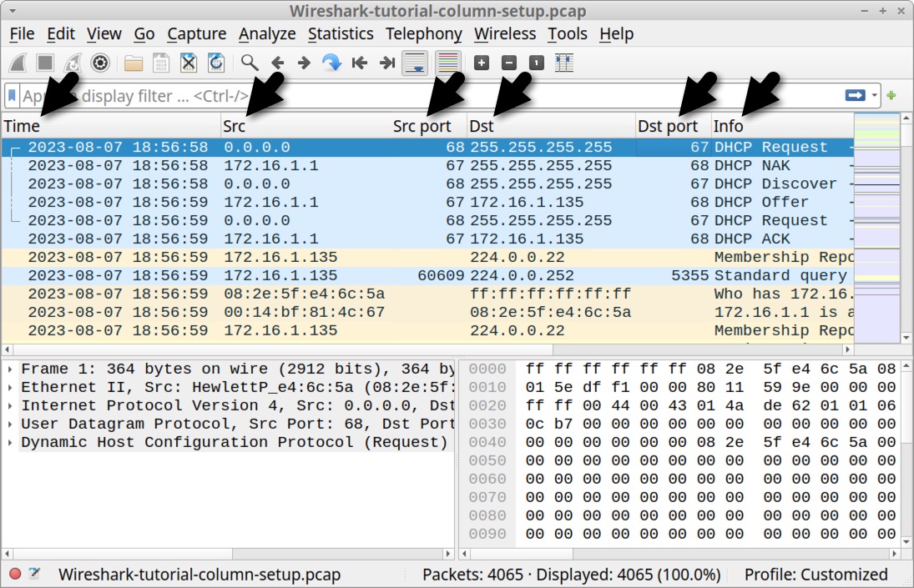Go forward in packet history arrow
The image size is (914, 588).
(x=304, y=63)
